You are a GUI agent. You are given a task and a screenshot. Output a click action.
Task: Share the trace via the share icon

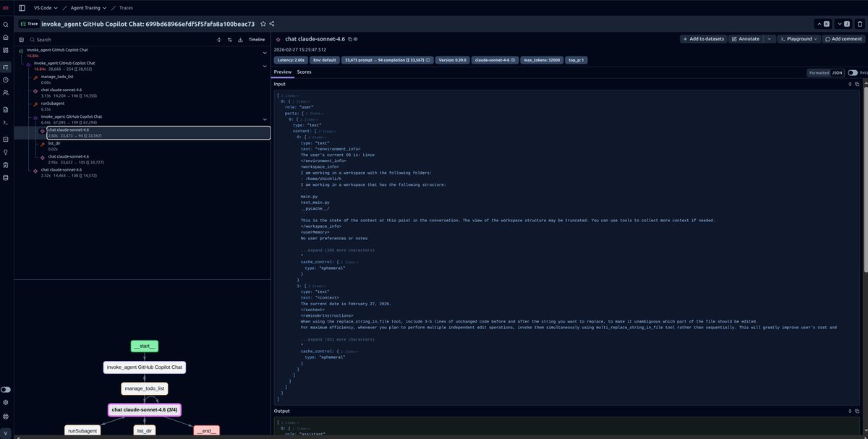coord(272,24)
